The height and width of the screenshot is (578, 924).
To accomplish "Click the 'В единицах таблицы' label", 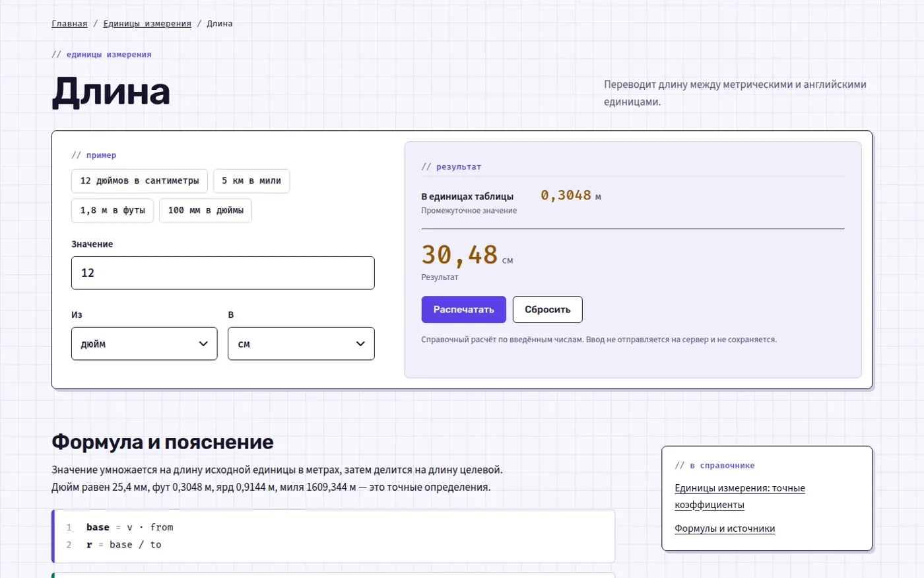I will click(467, 197).
